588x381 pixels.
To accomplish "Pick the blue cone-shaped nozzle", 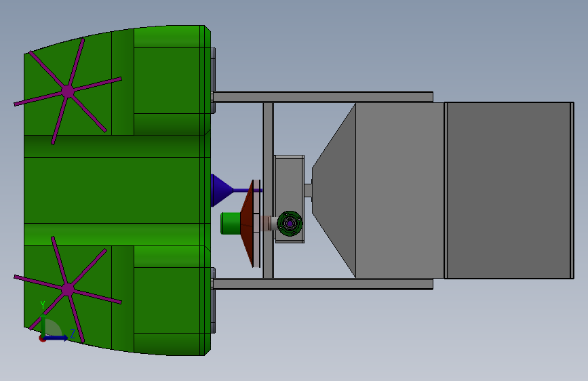I will tap(221, 190).
